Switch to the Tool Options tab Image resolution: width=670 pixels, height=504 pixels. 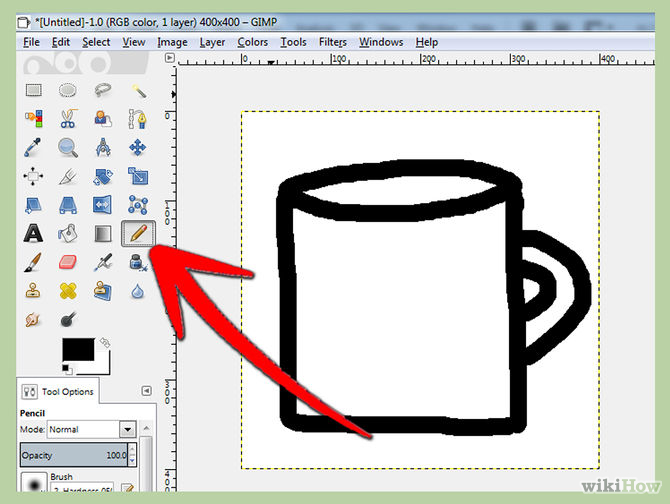point(62,391)
